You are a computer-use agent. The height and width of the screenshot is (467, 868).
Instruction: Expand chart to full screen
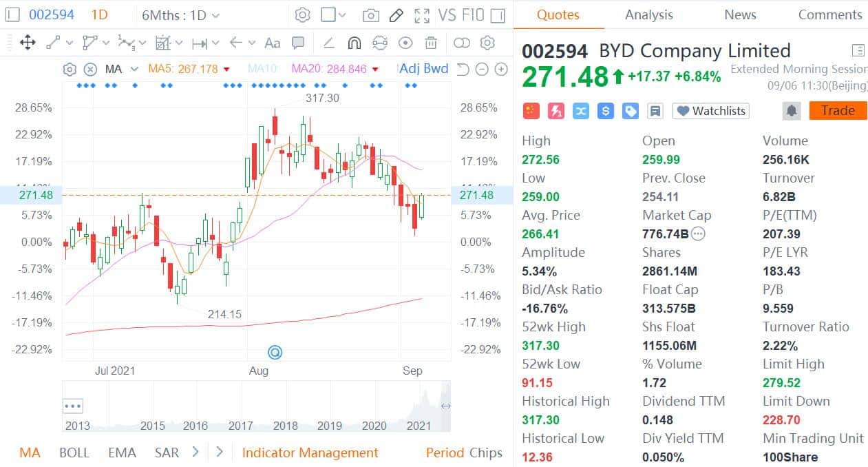(x=422, y=15)
